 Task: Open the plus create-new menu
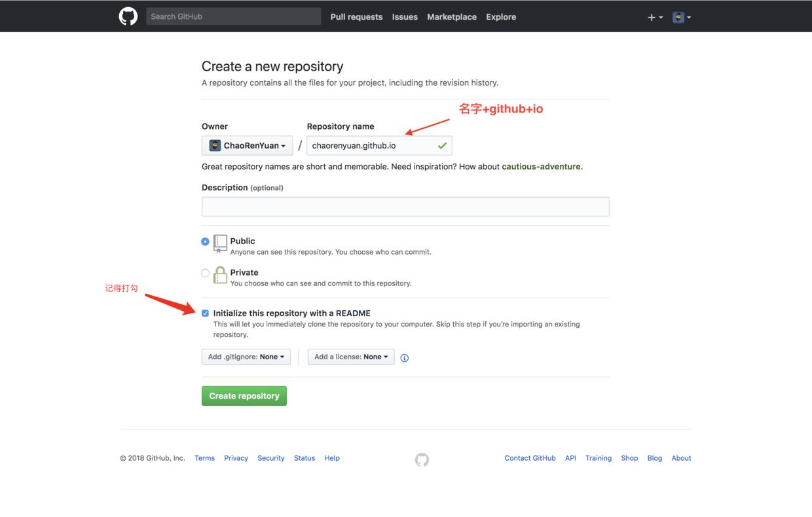pyautogui.click(x=655, y=17)
